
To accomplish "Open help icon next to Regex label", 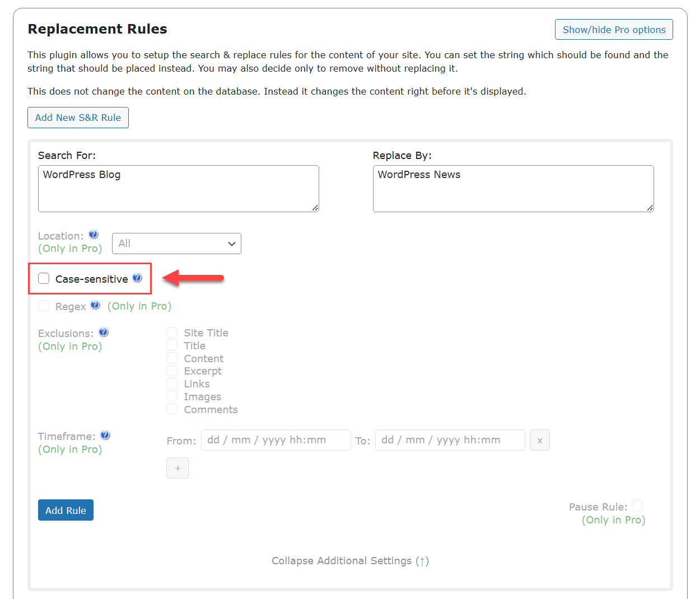I will pyautogui.click(x=95, y=305).
